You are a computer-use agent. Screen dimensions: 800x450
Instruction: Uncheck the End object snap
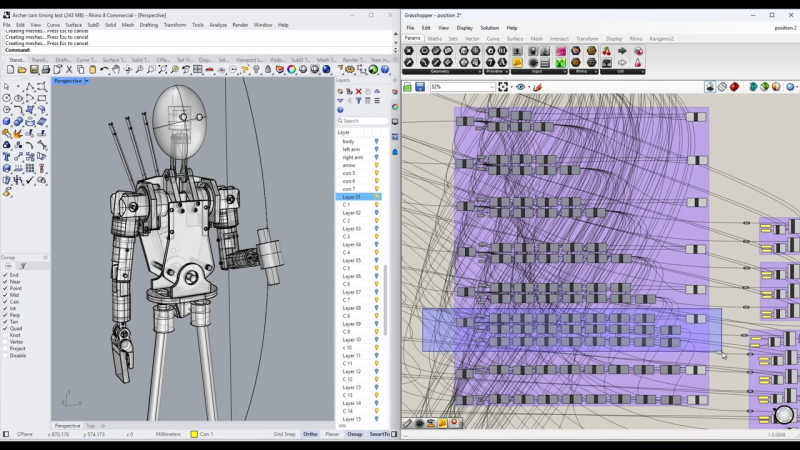tap(6, 275)
